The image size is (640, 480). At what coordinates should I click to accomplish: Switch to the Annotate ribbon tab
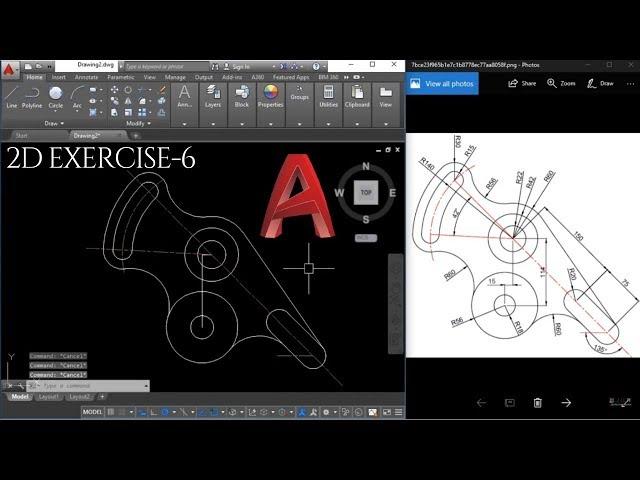pyautogui.click(x=87, y=77)
